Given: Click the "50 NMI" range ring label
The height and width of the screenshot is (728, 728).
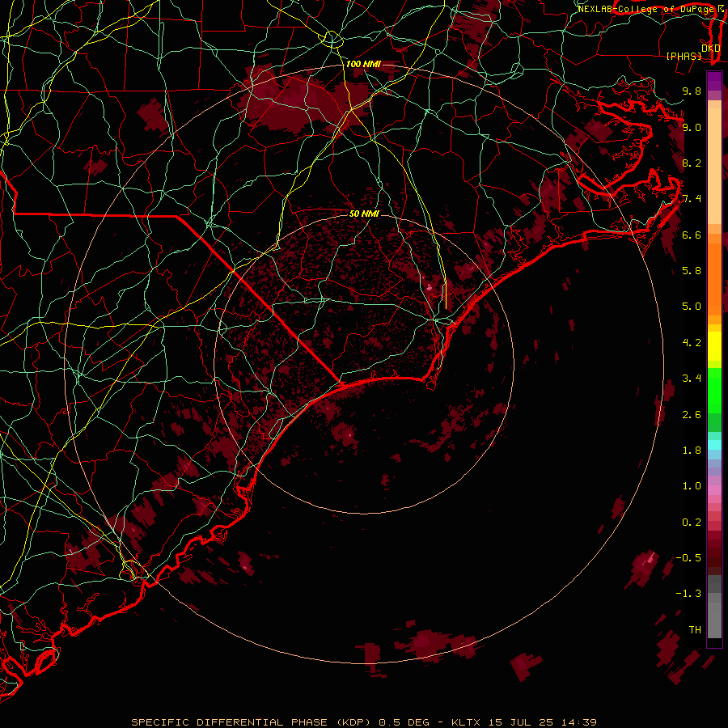Looking at the screenshot, I should (x=364, y=214).
